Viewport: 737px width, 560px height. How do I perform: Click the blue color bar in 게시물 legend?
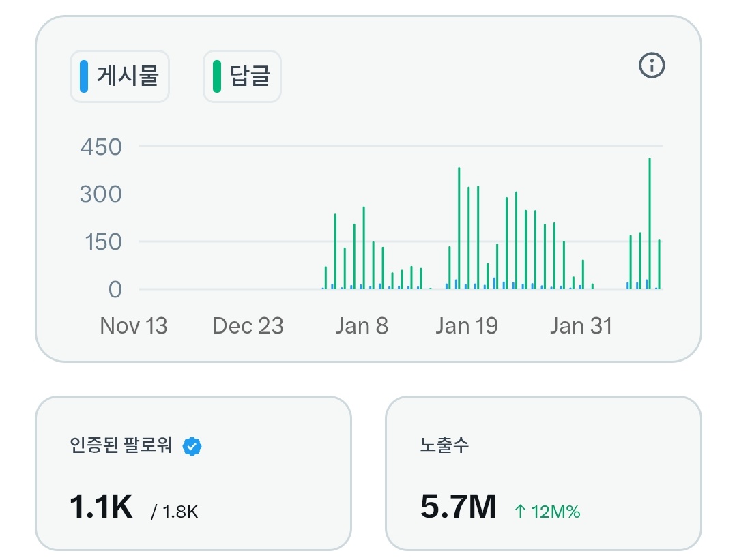click(x=84, y=76)
